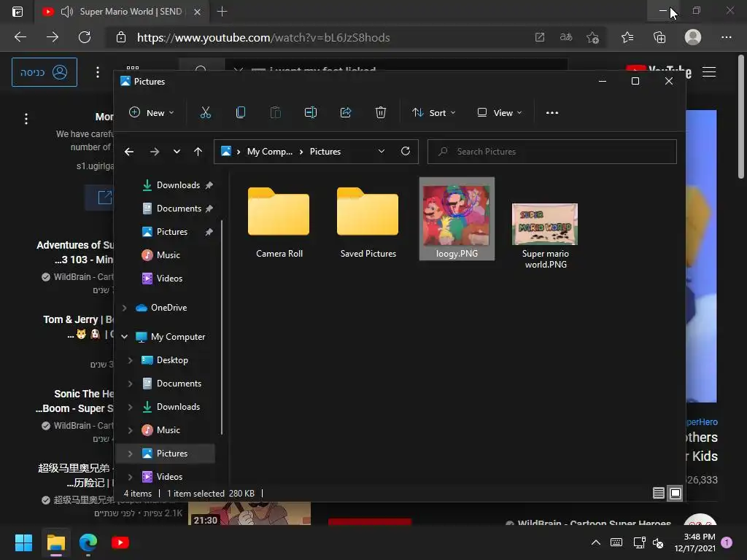
Task: Select OneDrive in navigation pane
Action: (169, 308)
